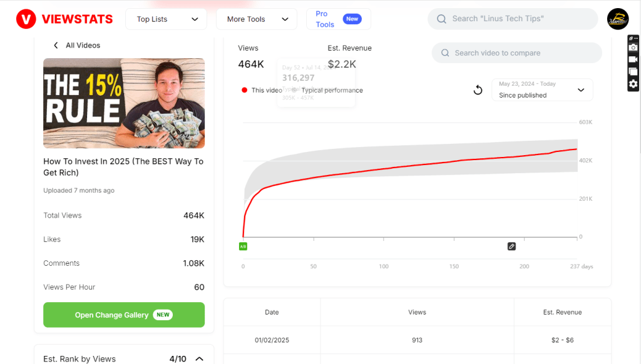The width and height of the screenshot is (641, 364).
Task: Select the 913 views table cell
Action: pyautogui.click(x=417, y=340)
